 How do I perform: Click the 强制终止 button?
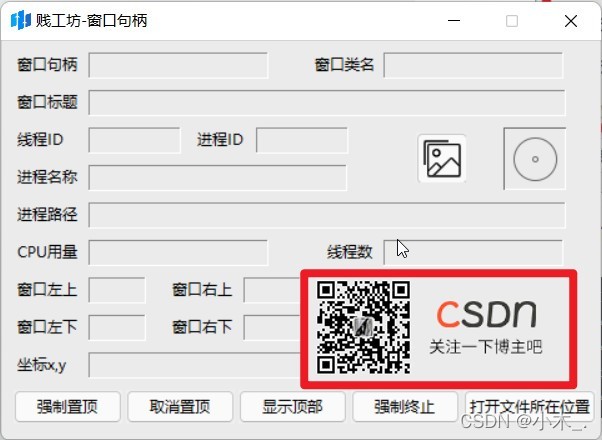(404, 407)
